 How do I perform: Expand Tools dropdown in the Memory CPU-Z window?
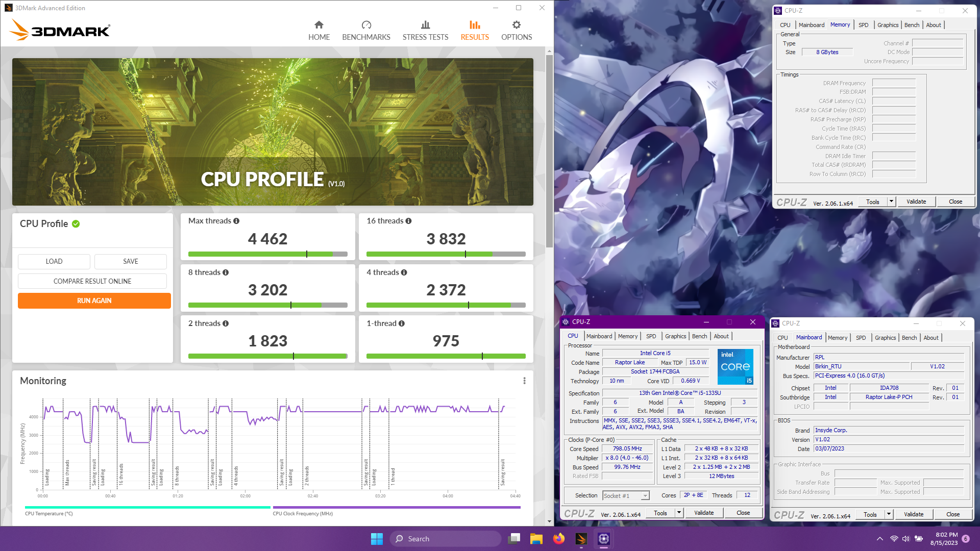(x=891, y=202)
